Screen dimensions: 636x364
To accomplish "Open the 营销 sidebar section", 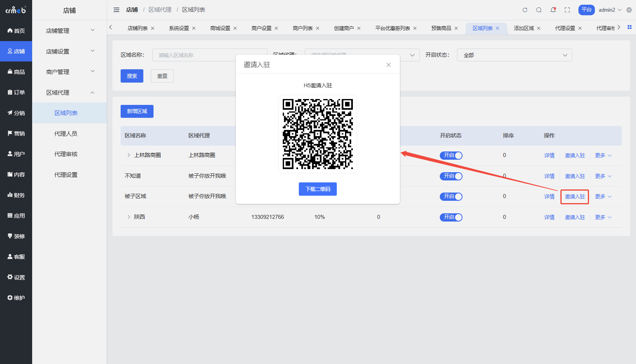I will (x=16, y=133).
